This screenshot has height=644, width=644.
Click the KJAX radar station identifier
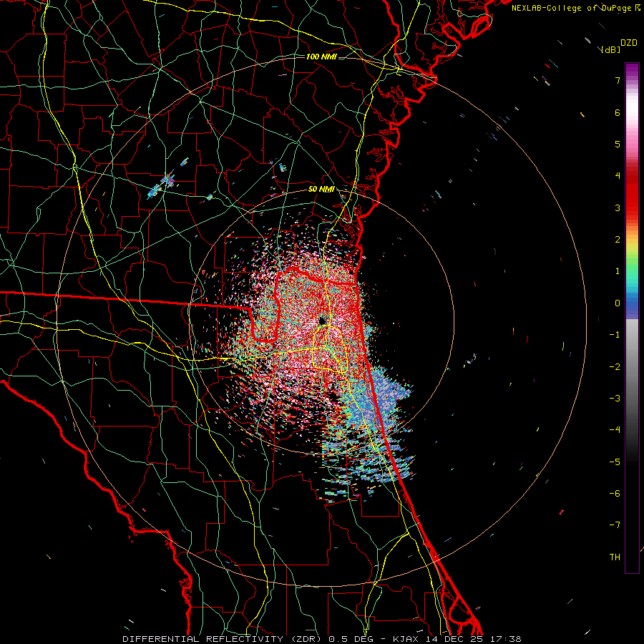(407, 639)
